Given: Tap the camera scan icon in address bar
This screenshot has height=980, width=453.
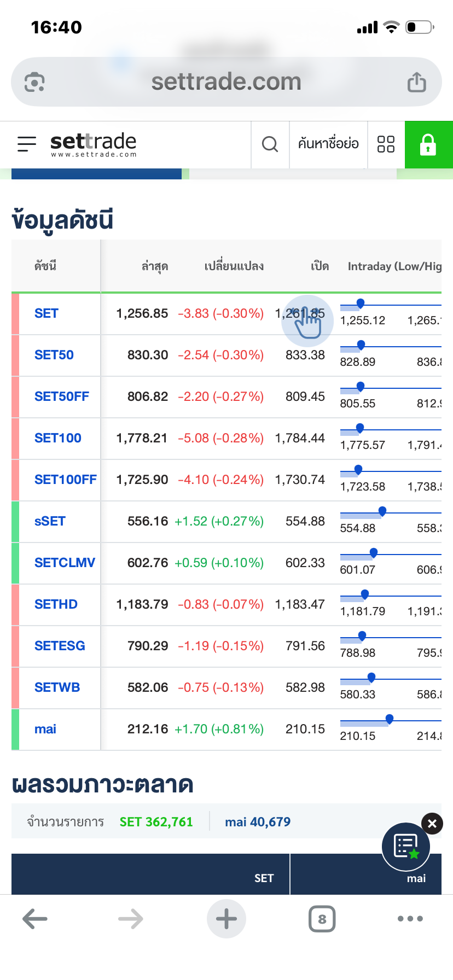Looking at the screenshot, I should [34, 83].
